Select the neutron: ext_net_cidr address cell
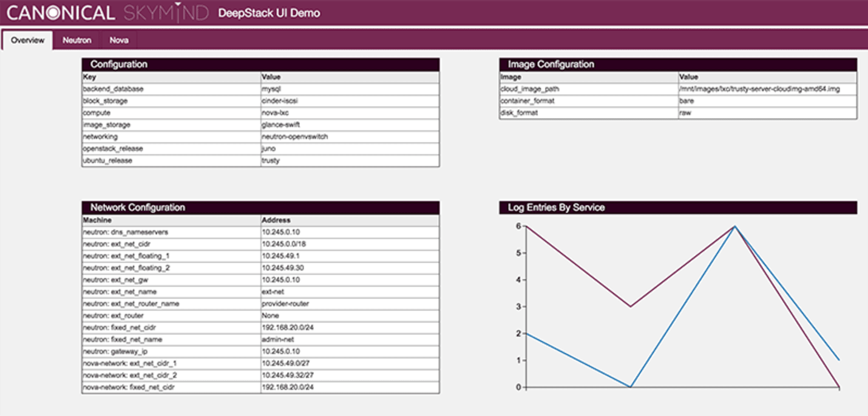 (350, 244)
